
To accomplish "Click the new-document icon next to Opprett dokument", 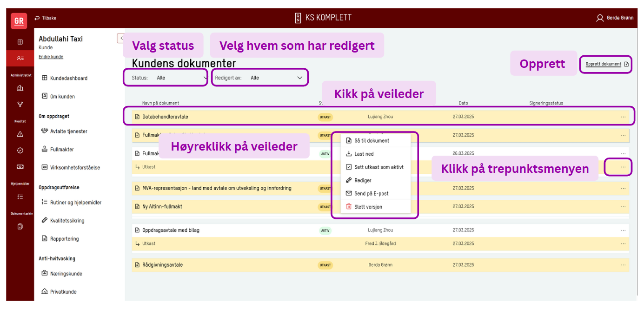I will click(x=626, y=64).
